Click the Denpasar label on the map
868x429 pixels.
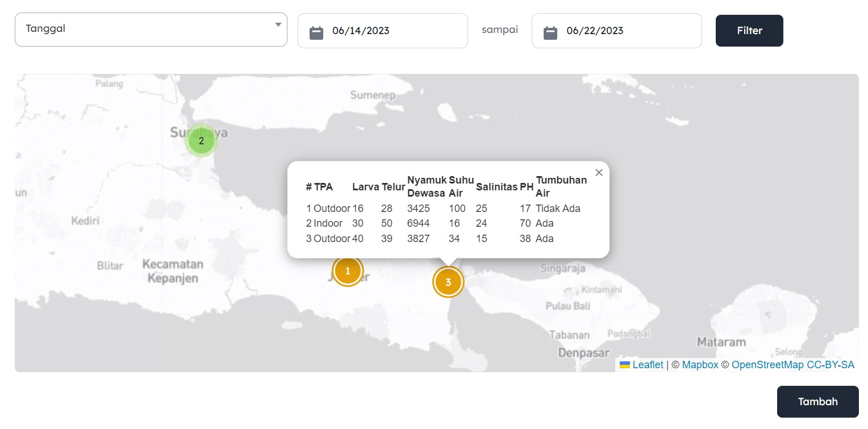pyautogui.click(x=584, y=353)
